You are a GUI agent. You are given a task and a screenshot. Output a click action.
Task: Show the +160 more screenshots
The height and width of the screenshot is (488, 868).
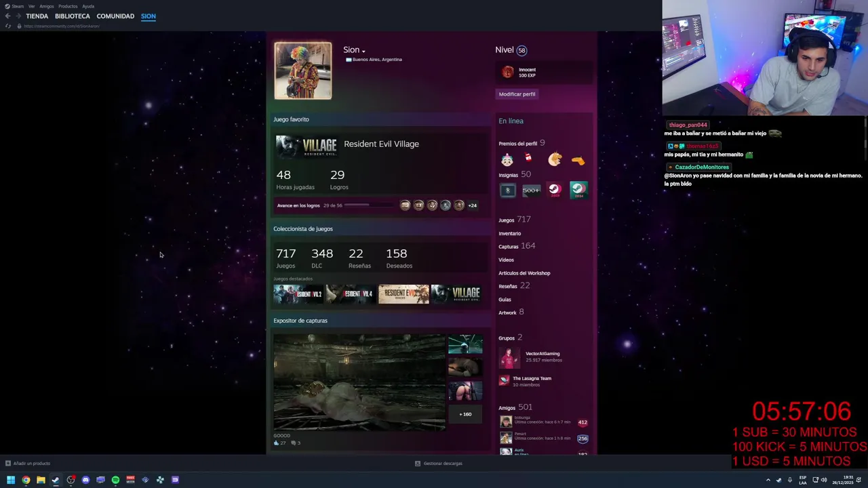pyautogui.click(x=465, y=414)
